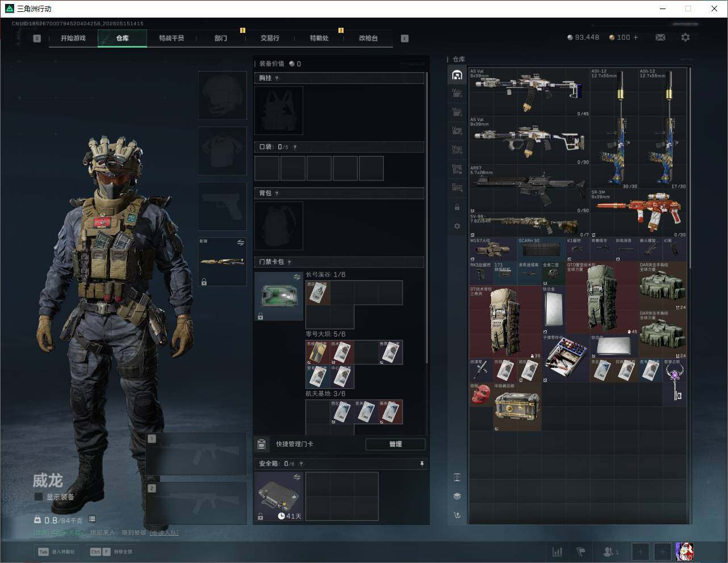This screenshot has height=563, width=728.
Task: Pin the 安全箱 section
Action: coord(421,464)
